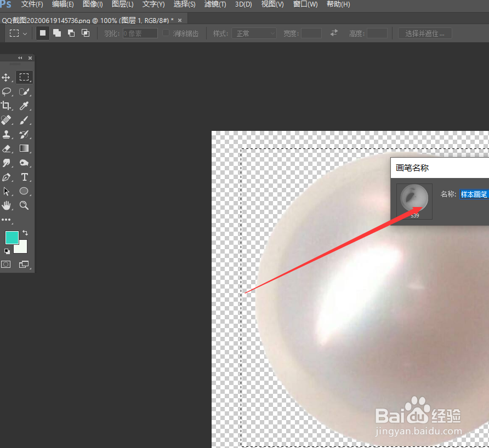Select the Path Selection tool

(6, 191)
